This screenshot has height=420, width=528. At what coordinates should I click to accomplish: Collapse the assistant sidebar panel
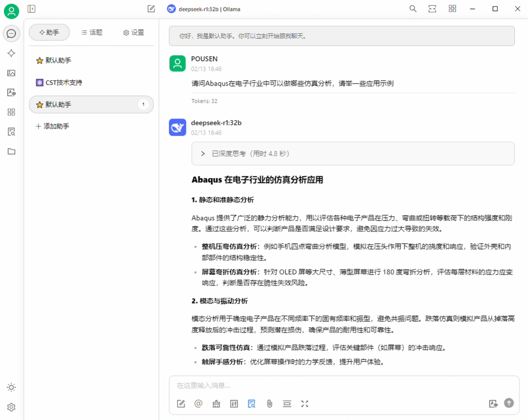pos(31,9)
